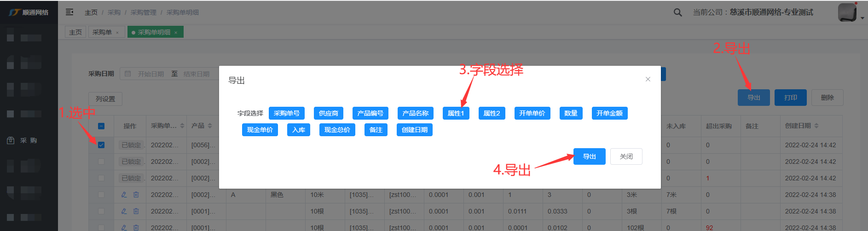Close the 导出 dialog with the X icon

pyautogui.click(x=648, y=79)
